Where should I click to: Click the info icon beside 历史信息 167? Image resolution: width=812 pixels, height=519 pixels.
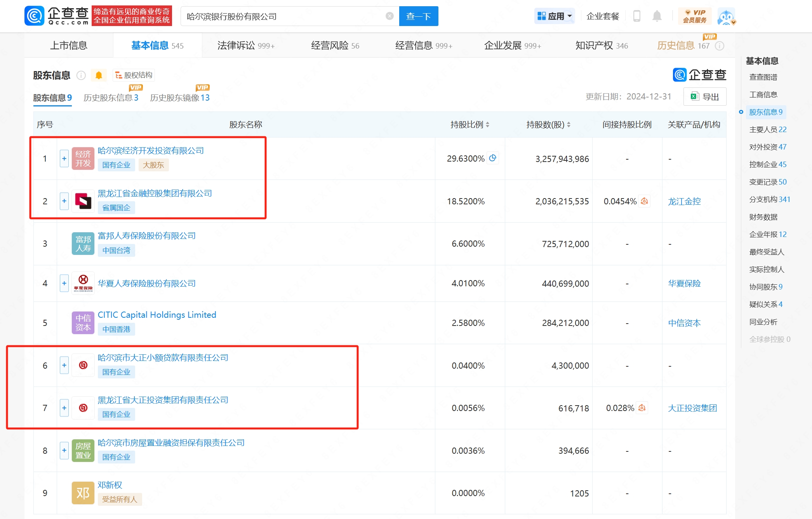[x=720, y=46]
